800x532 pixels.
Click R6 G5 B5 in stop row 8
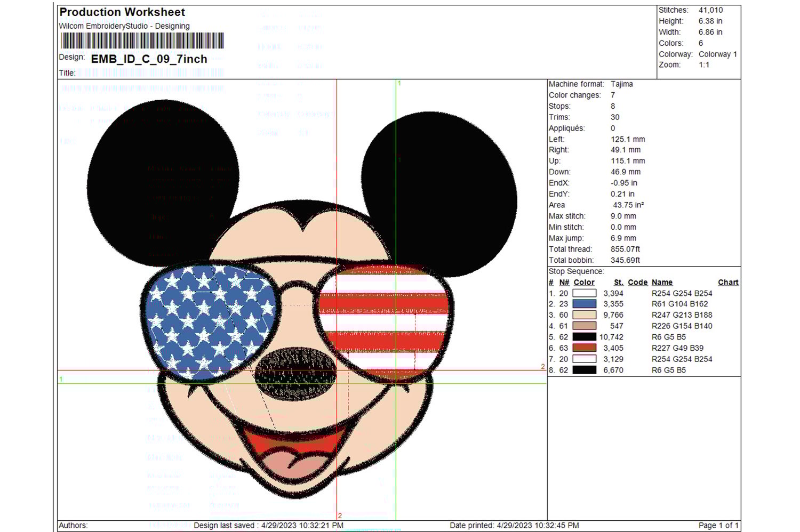click(x=669, y=370)
